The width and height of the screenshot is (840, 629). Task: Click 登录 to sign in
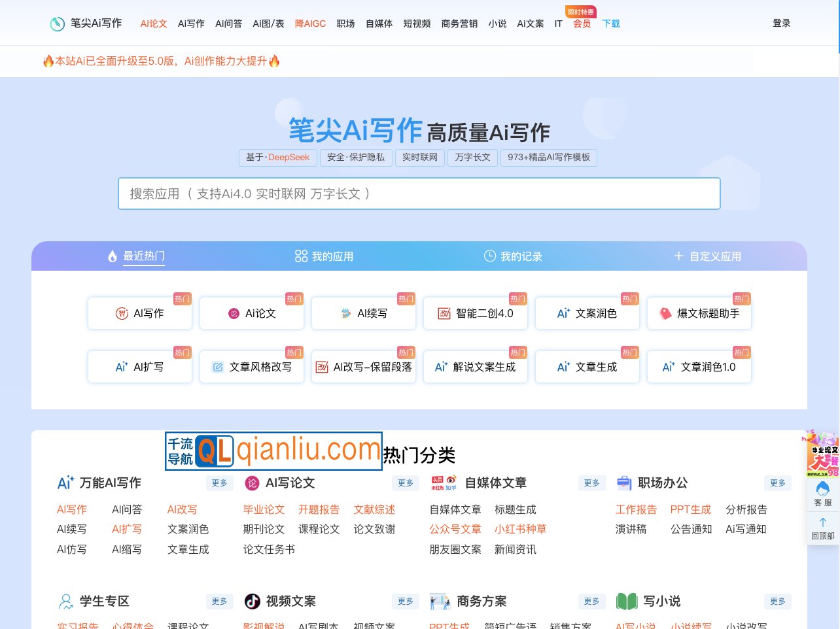781,23
